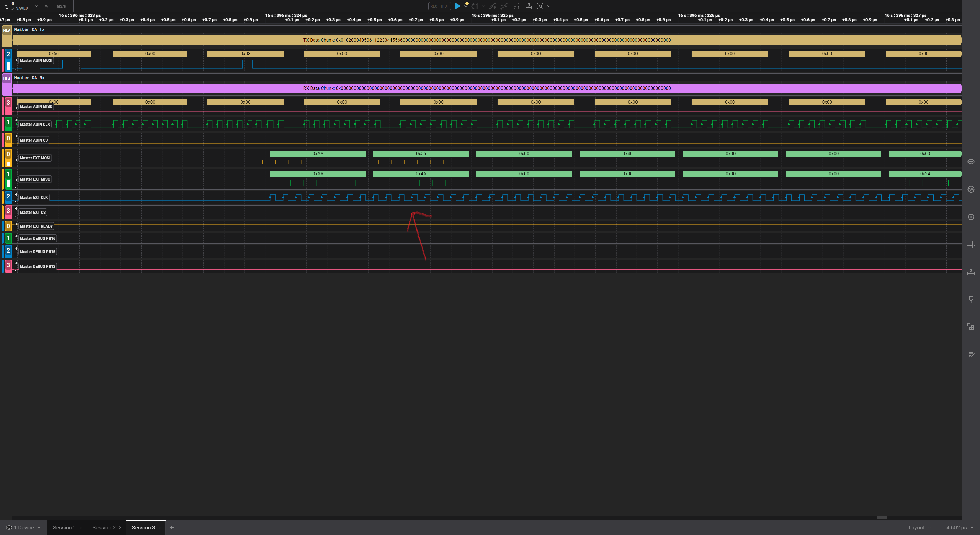Viewport: 980px width, 535px height.
Task: Expand the SAVED capture dropdown arrow
Action: (x=36, y=6)
